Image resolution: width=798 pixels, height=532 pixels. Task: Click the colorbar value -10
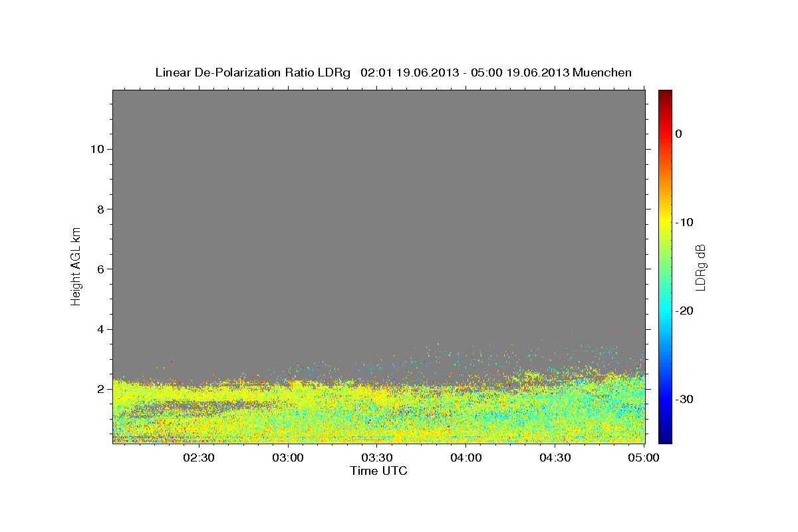coord(684,222)
